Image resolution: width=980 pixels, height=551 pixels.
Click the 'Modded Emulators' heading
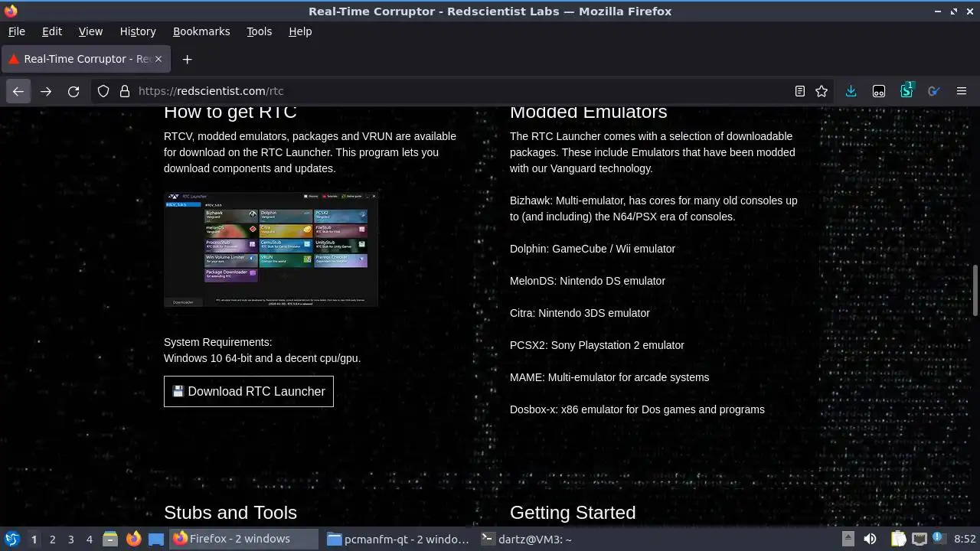pos(588,112)
